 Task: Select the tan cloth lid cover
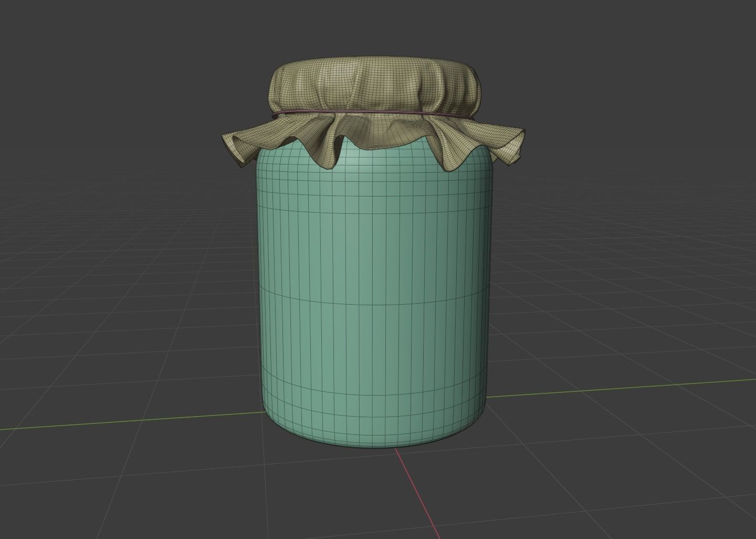[x=373, y=114]
